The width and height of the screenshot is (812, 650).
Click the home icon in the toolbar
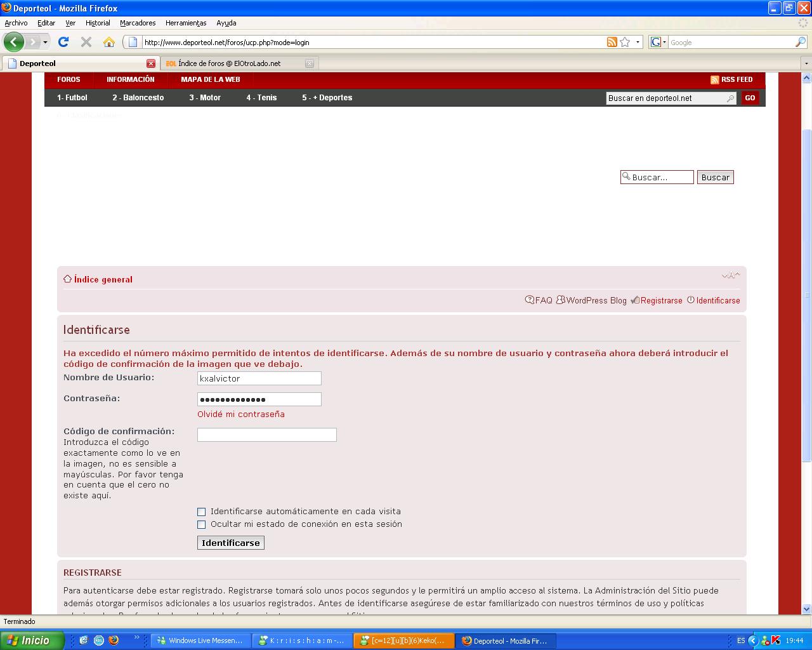(x=109, y=42)
